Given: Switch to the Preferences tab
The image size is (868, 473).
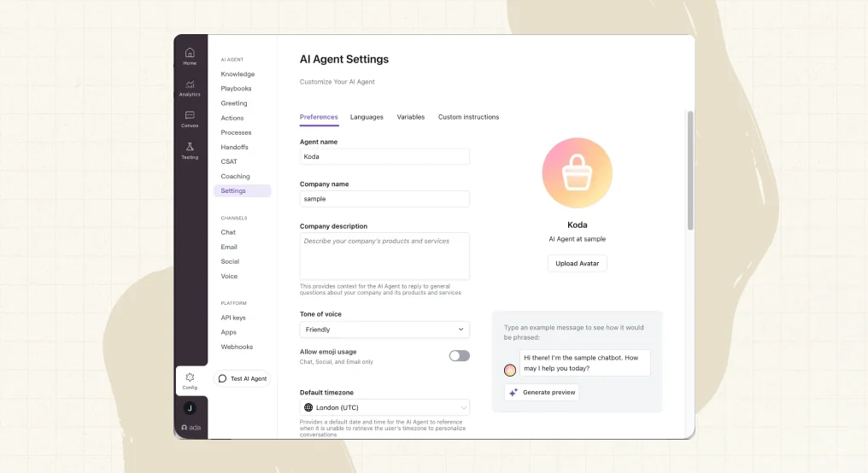Looking at the screenshot, I should (319, 117).
